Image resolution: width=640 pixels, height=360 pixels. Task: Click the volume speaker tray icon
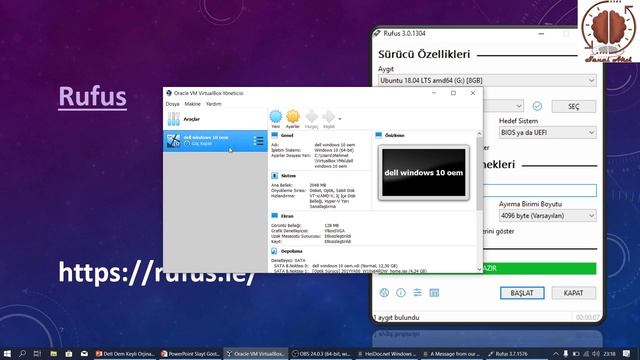click(596, 354)
